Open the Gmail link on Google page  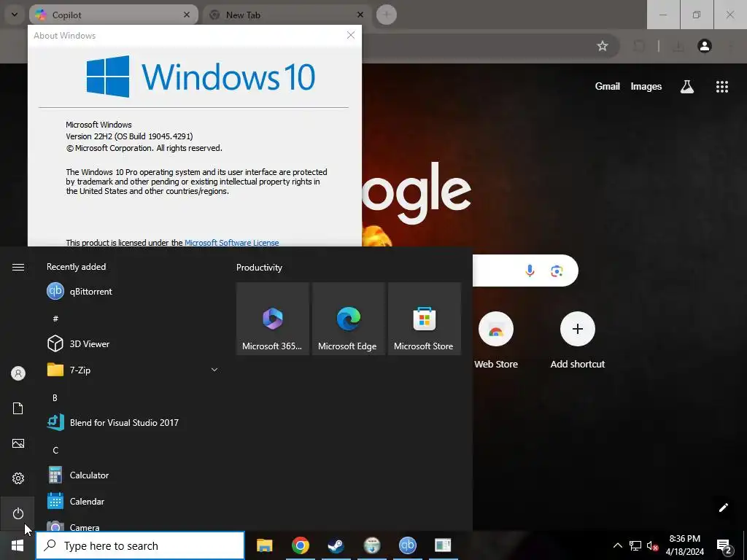[607, 86]
